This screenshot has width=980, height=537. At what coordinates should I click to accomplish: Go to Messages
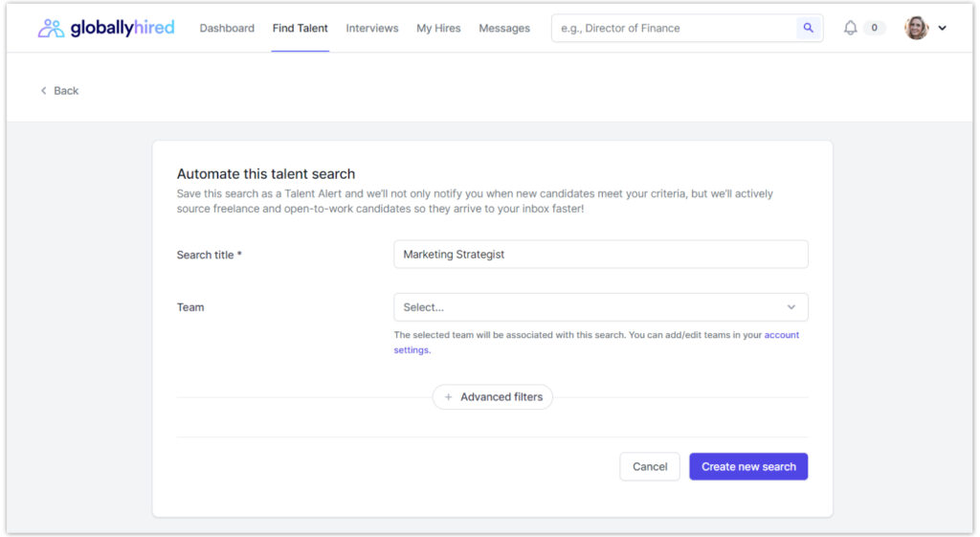[504, 29]
